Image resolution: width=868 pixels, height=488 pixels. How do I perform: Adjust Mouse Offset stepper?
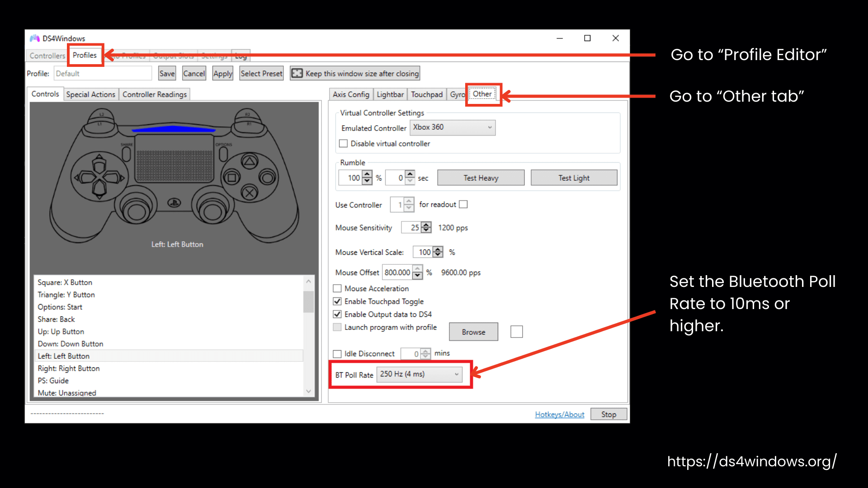coord(418,272)
